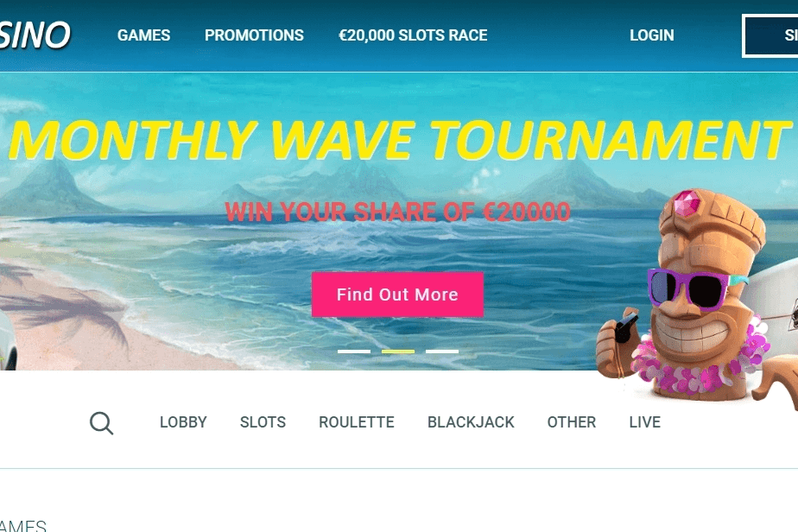Click the Win Your Share of €20000 text
Screen dimensions: 798x532
(x=397, y=212)
